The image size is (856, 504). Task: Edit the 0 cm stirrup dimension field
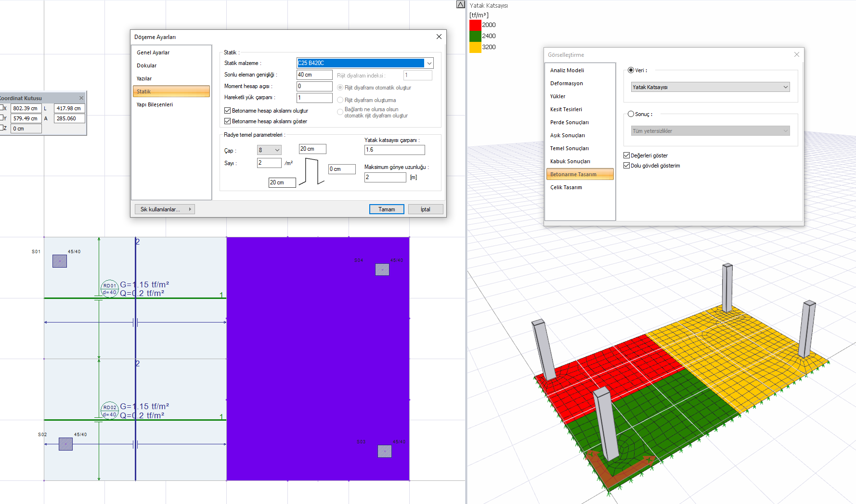(x=342, y=169)
